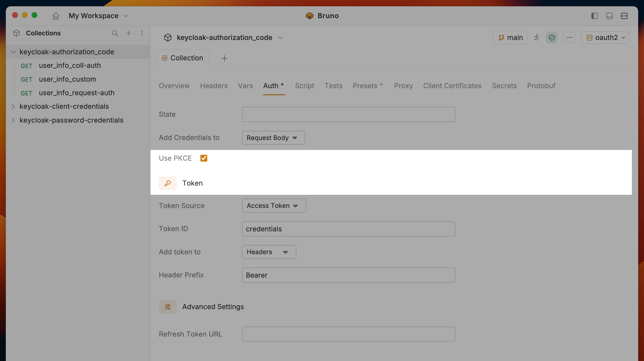The width and height of the screenshot is (644, 361).
Task: Open the Presets tab
Action: click(x=368, y=86)
